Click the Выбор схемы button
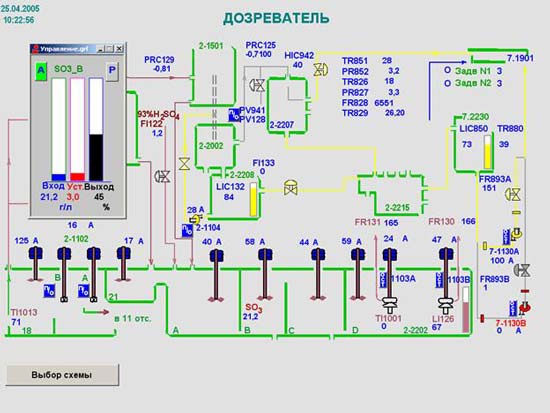This screenshot has width=550, height=413. tap(62, 375)
